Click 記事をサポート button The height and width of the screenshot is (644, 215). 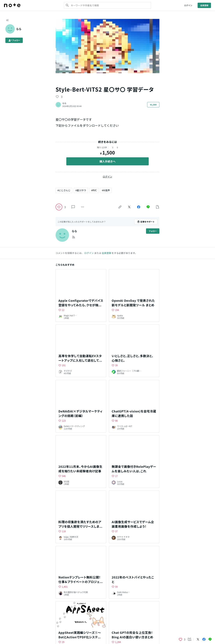point(146,222)
